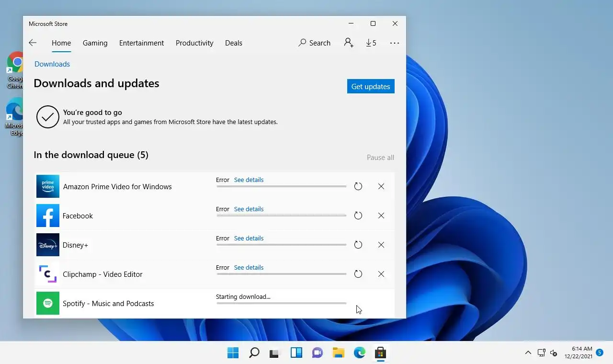Click the Clipchamp app icon

point(48,274)
